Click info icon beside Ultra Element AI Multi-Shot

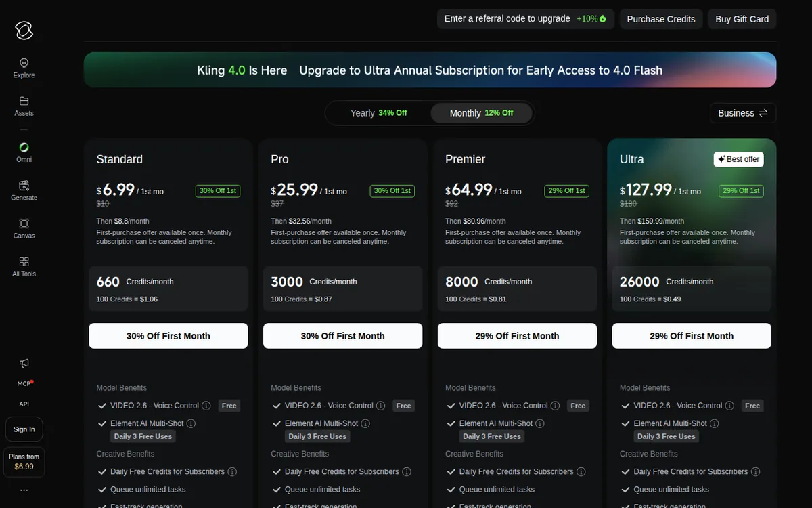[x=715, y=423]
